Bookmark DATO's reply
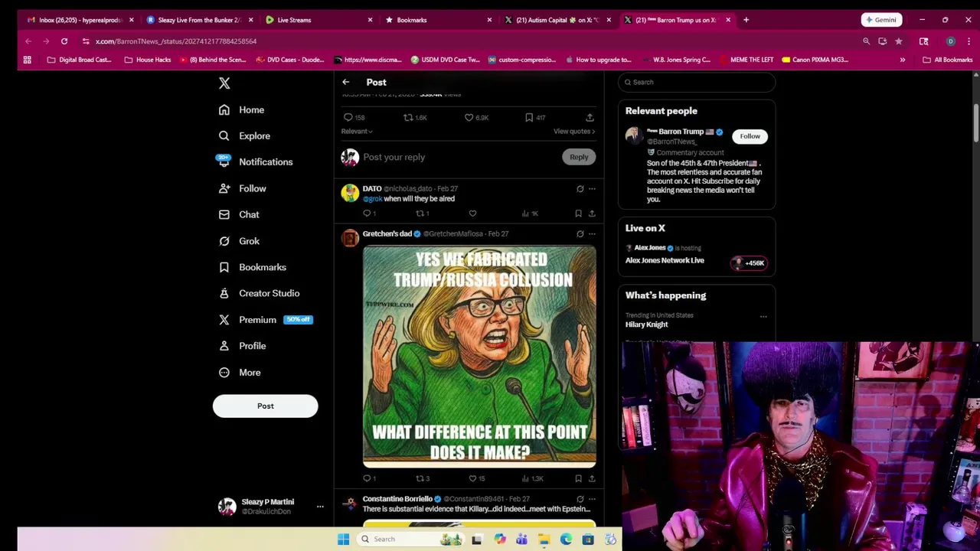The image size is (980, 551). pyautogui.click(x=578, y=214)
